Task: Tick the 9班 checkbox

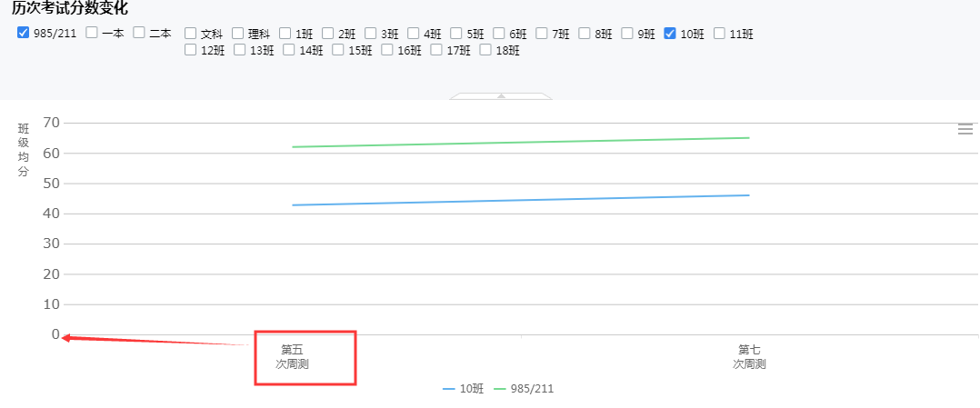Action: [x=627, y=33]
